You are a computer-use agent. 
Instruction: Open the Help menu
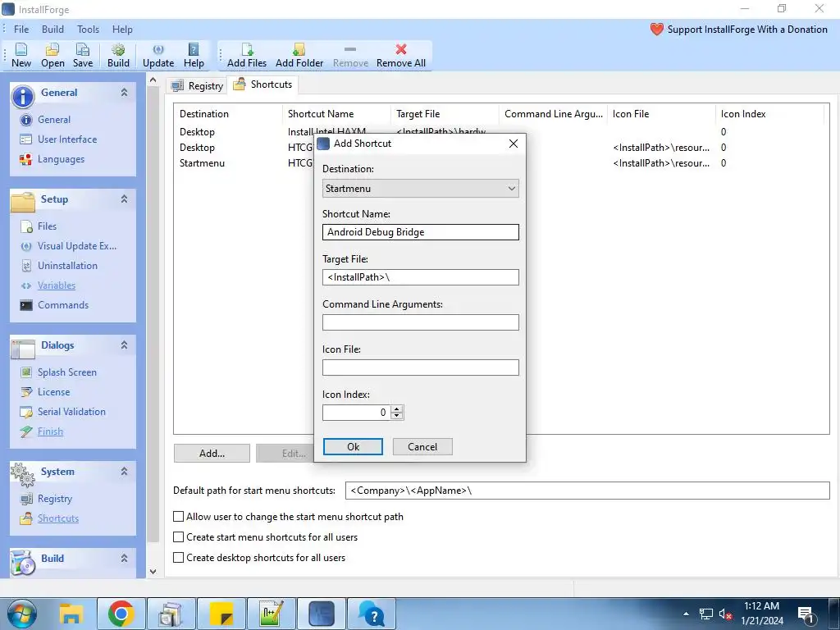122,30
